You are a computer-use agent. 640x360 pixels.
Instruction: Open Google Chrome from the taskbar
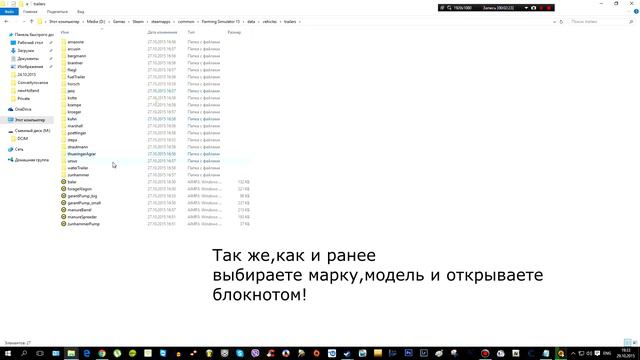(102, 353)
